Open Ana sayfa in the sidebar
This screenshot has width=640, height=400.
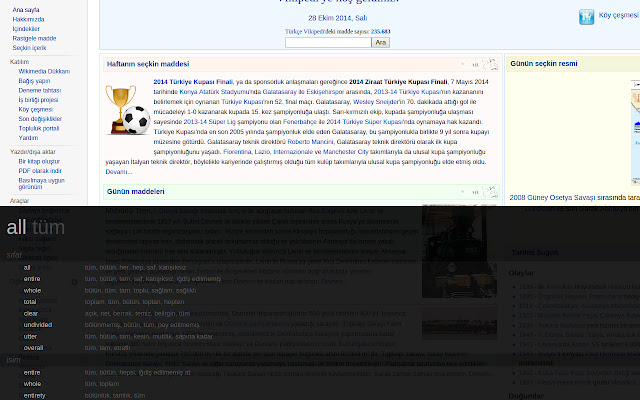click(x=26, y=10)
